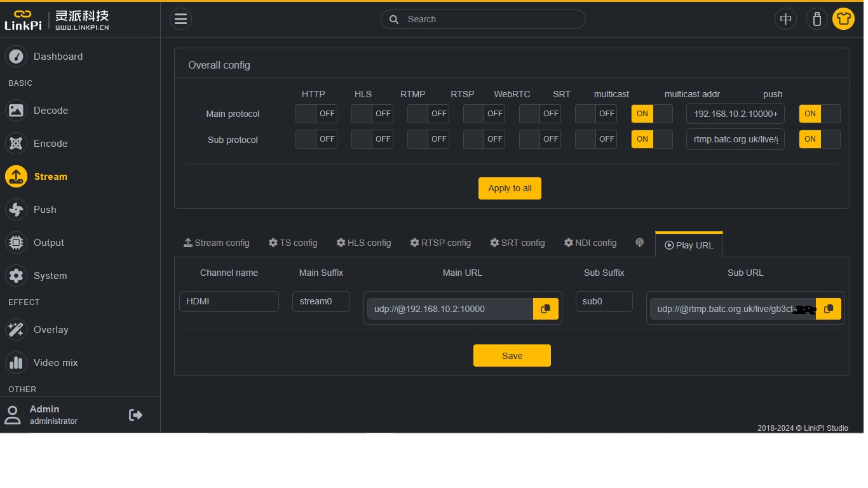The image size is (868, 488).
Task: Toggle Main protocol HTTP switch
Action: pyautogui.click(x=316, y=114)
